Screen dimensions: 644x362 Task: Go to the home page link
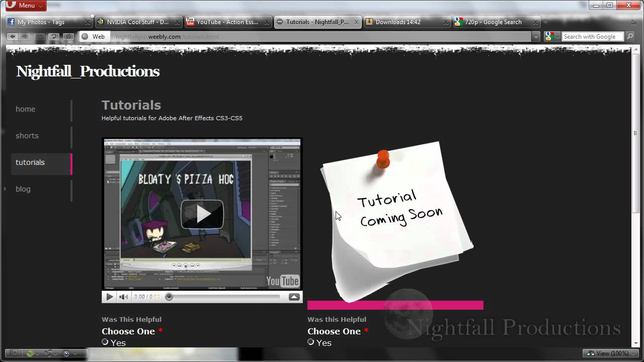pos(26,109)
